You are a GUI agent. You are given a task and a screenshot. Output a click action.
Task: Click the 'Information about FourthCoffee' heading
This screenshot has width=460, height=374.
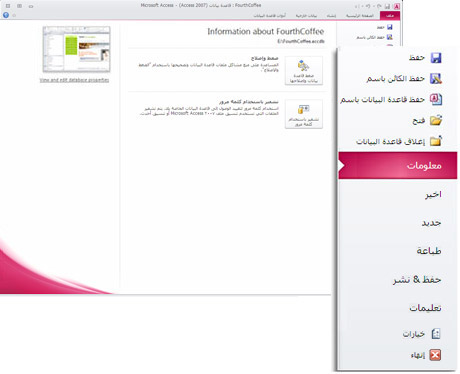tap(266, 32)
